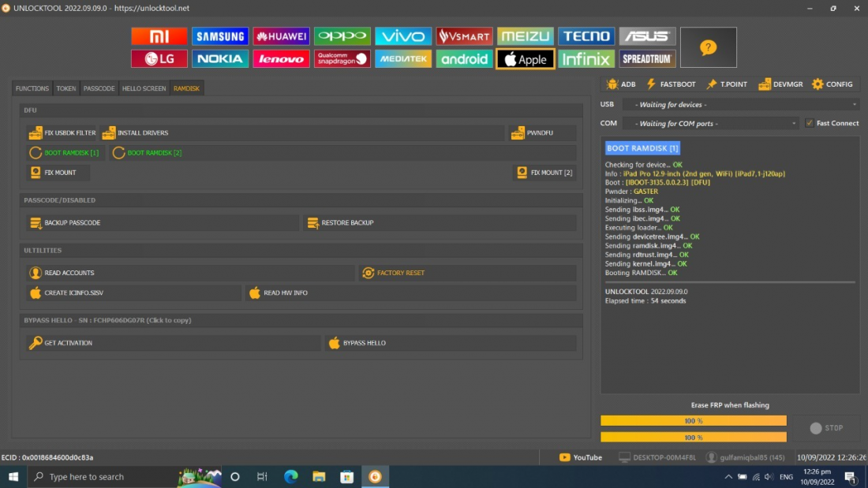Select the Meizu brand logo
868x488 pixels.
click(x=526, y=36)
